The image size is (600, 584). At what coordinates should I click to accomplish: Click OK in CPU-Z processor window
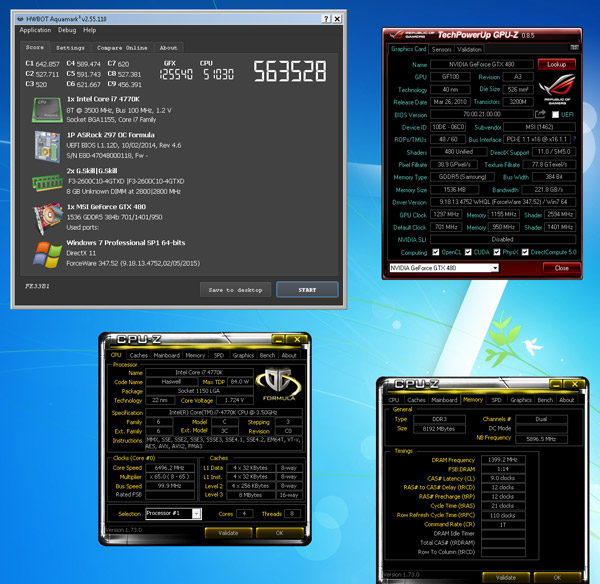pos(280,533)
